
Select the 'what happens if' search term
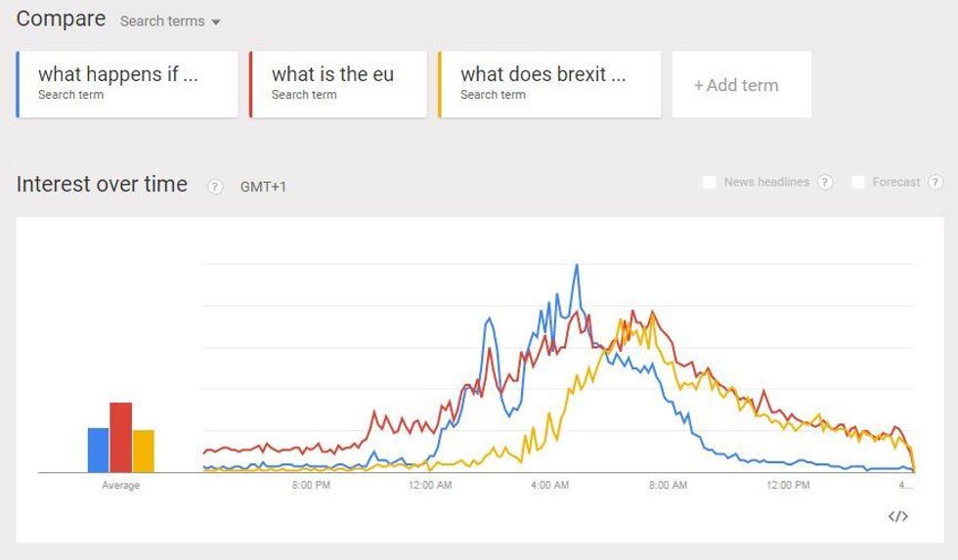(x=127, y=84)
